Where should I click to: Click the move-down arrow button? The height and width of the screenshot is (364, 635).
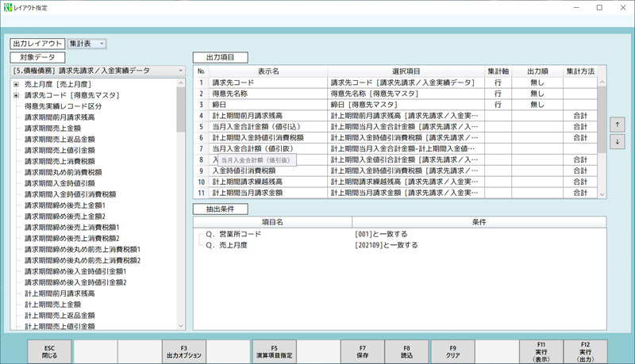pos(618,141)
